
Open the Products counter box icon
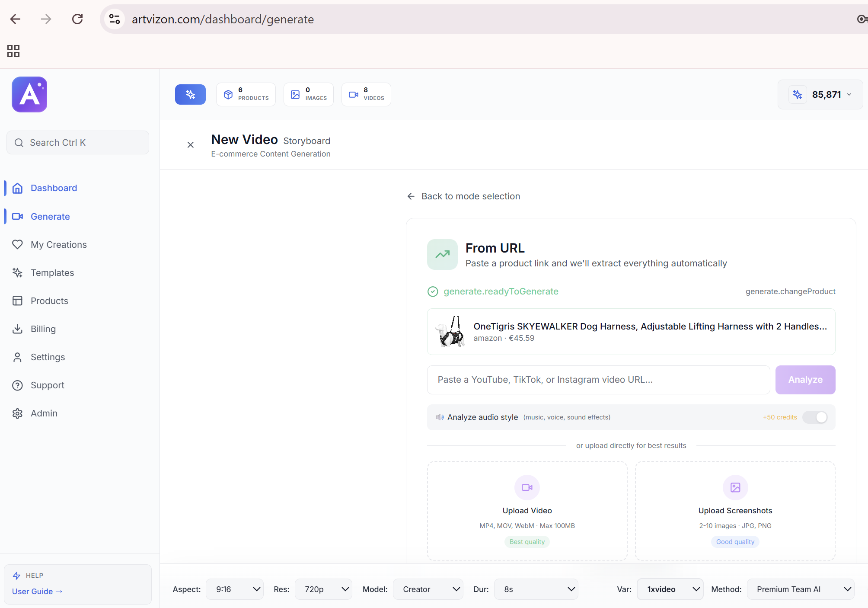pos(228,94)
